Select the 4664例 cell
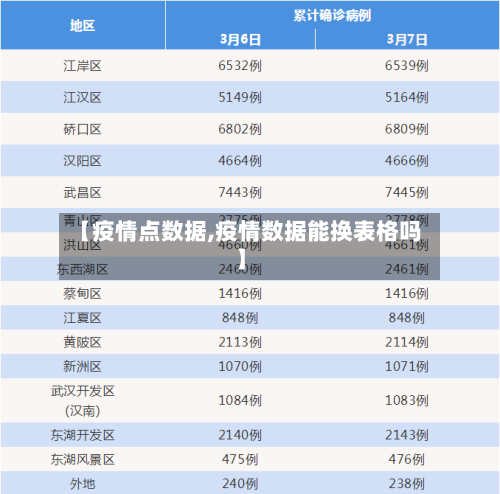The width and height of the screenshot is (500, 494). point(240,161)
